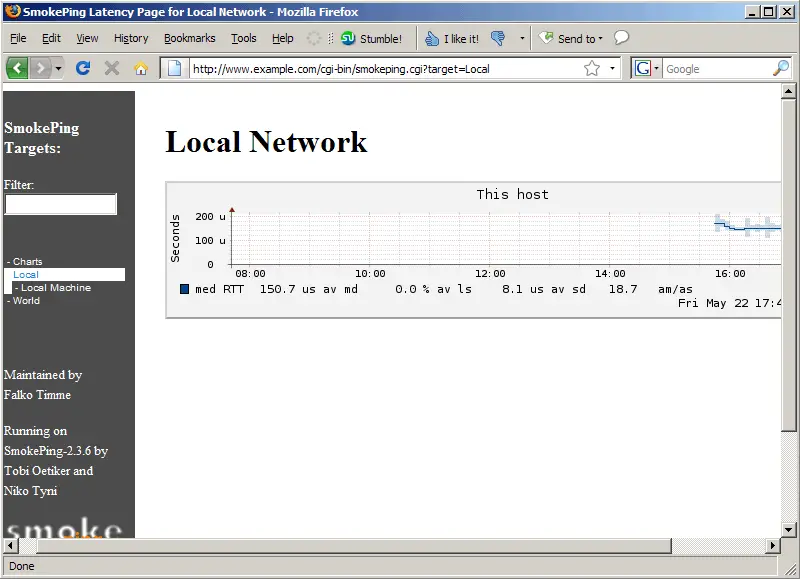800x579 pixels.
Task: Open the back/forward history dropdown arrow
Action: click(58, 68)
